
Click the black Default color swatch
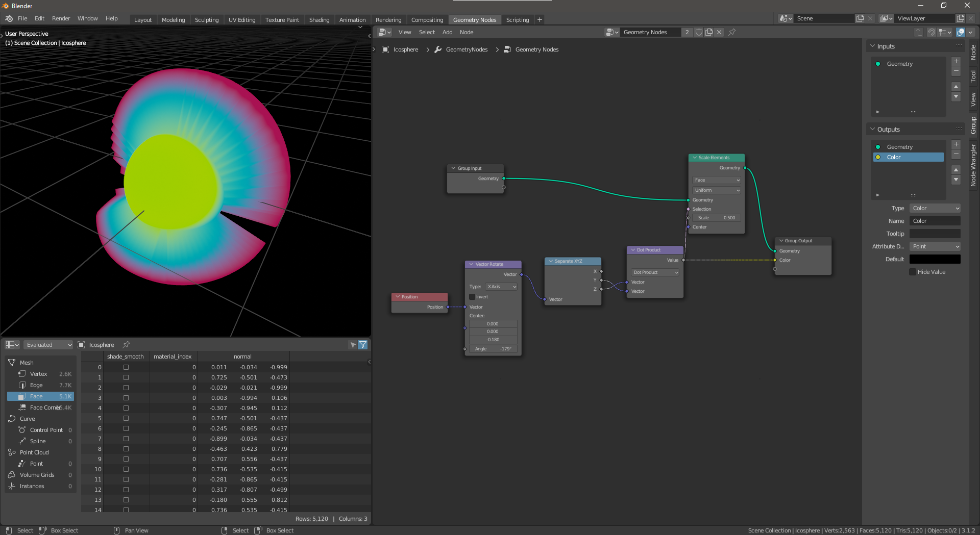coord(935,259)
